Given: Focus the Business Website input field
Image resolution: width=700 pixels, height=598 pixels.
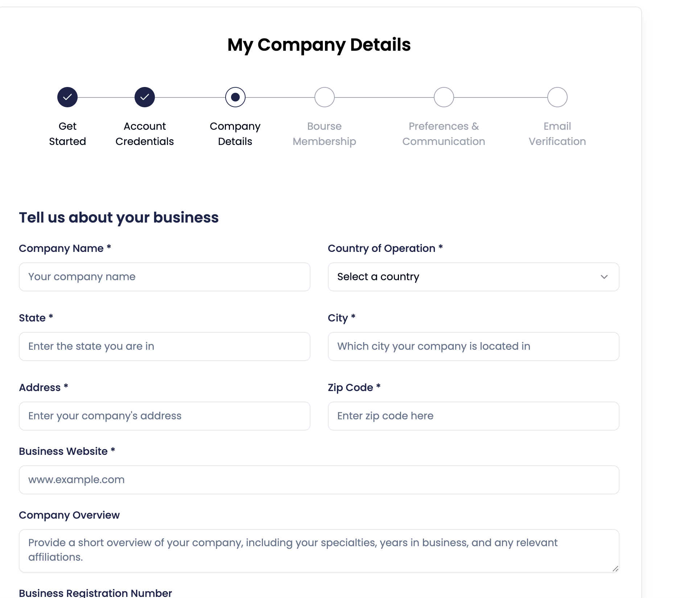Looking at the screenshot, I should tap(319, 480).
